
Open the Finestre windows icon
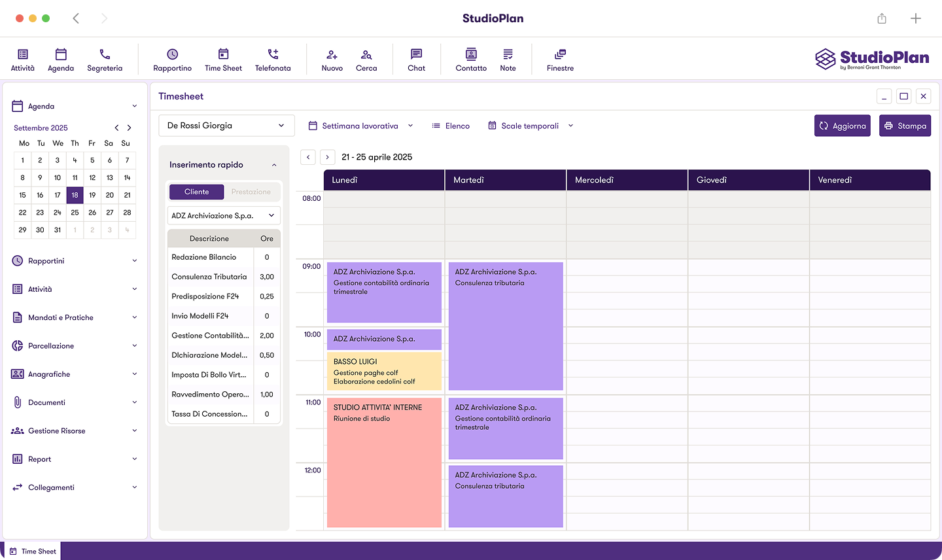point(561,60)
